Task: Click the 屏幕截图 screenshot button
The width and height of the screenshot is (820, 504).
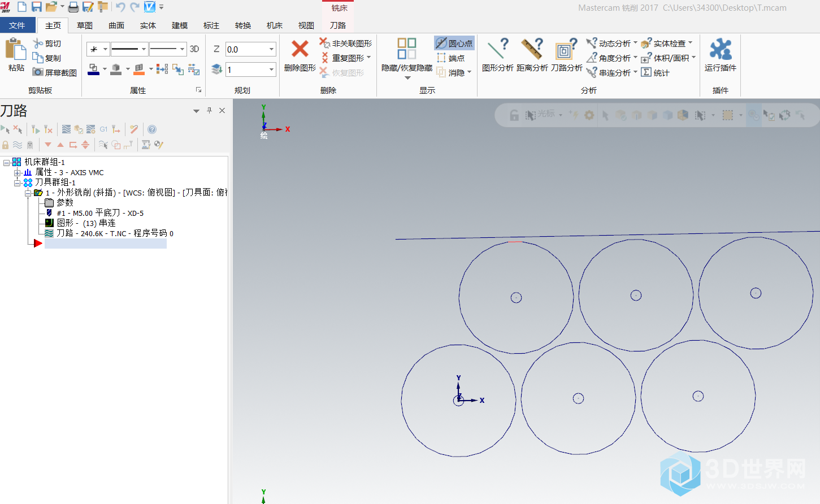Action: (x=55, y=72)
